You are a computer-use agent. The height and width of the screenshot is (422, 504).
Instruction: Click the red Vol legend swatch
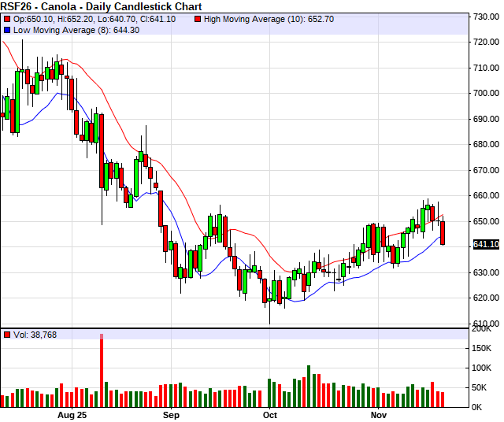pyautogui.click(x=7, y=335)
